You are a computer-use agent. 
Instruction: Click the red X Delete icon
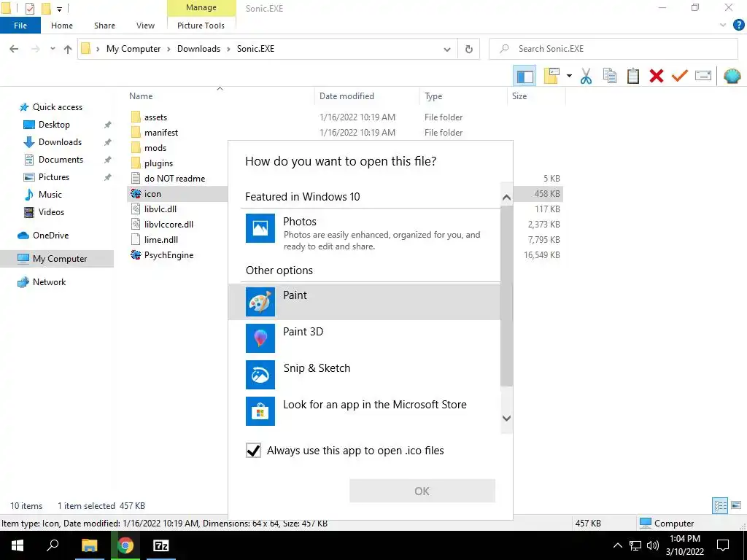(x=656, y=76)
